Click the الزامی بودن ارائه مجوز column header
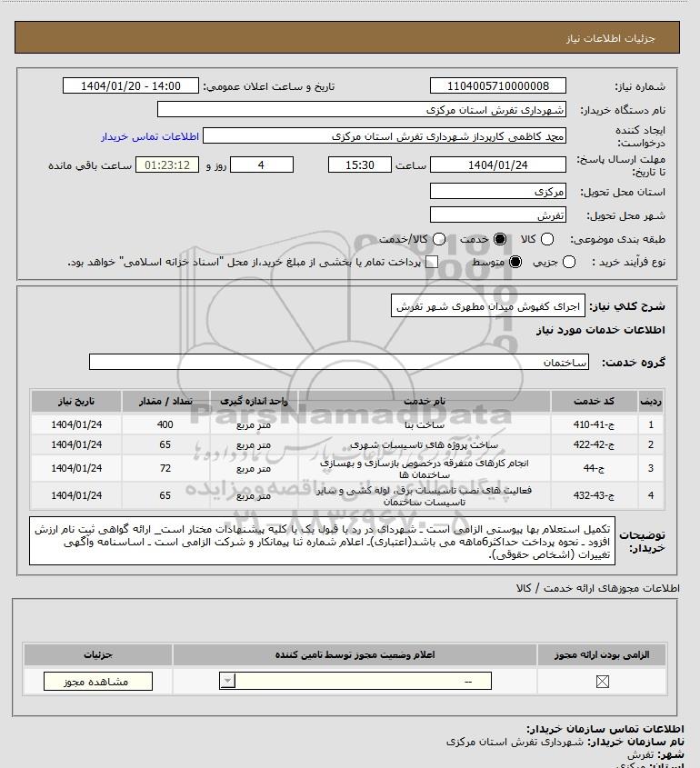The height and width of the screenshot is (768, 700). point(602,655)
